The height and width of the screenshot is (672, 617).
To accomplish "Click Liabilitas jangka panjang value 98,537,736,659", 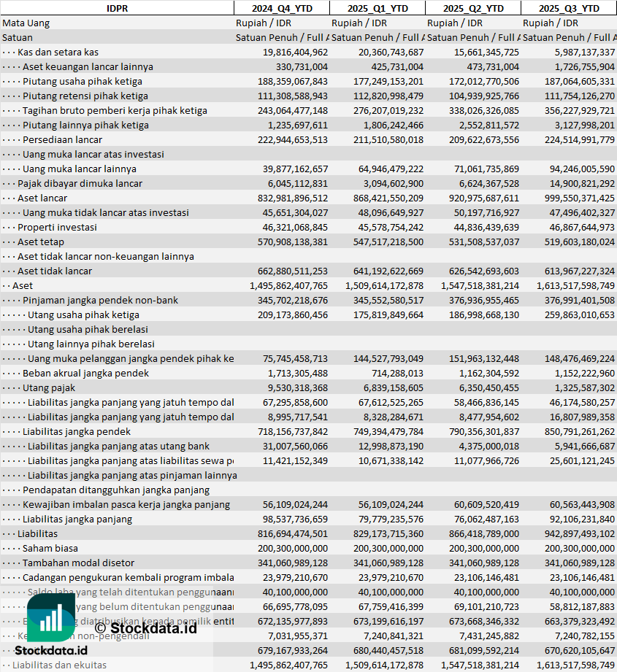I will (296, 518).
